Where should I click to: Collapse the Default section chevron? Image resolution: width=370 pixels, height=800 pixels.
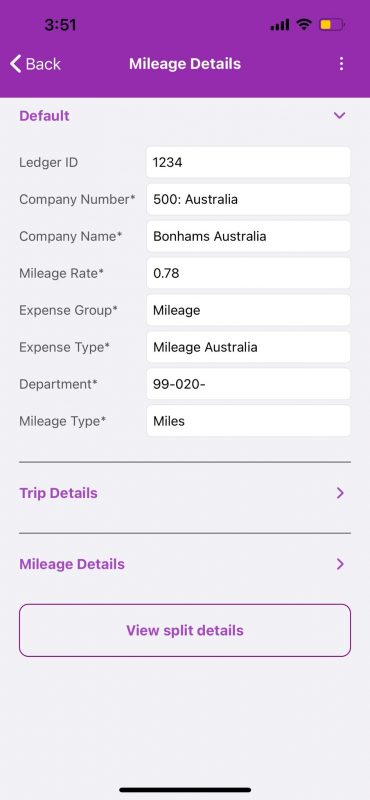[339, 116]
